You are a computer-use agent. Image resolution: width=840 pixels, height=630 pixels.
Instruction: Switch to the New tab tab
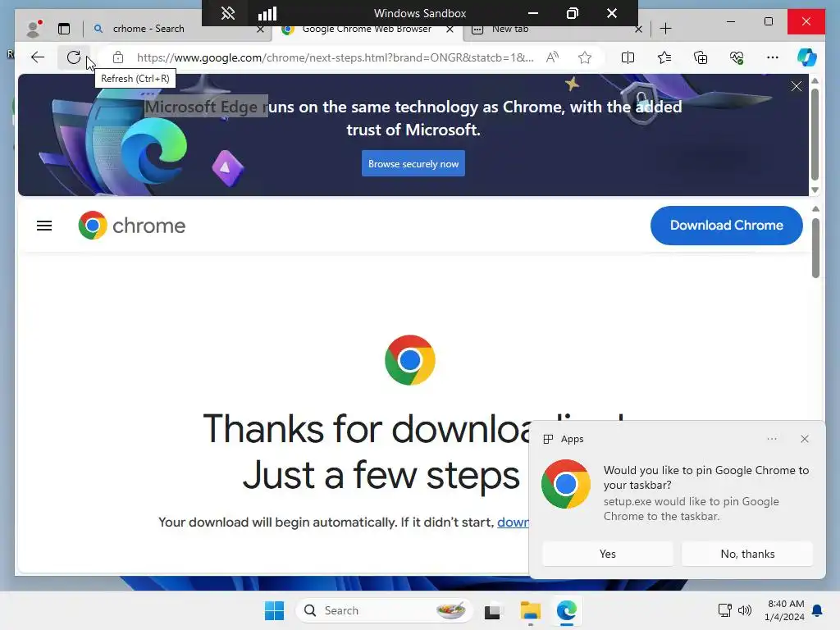click(x=510, y=30)
